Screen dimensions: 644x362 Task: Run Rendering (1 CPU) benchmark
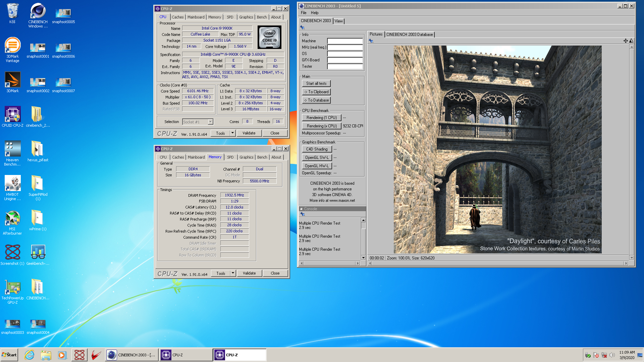pyautogui.click(x=322, y=118)
